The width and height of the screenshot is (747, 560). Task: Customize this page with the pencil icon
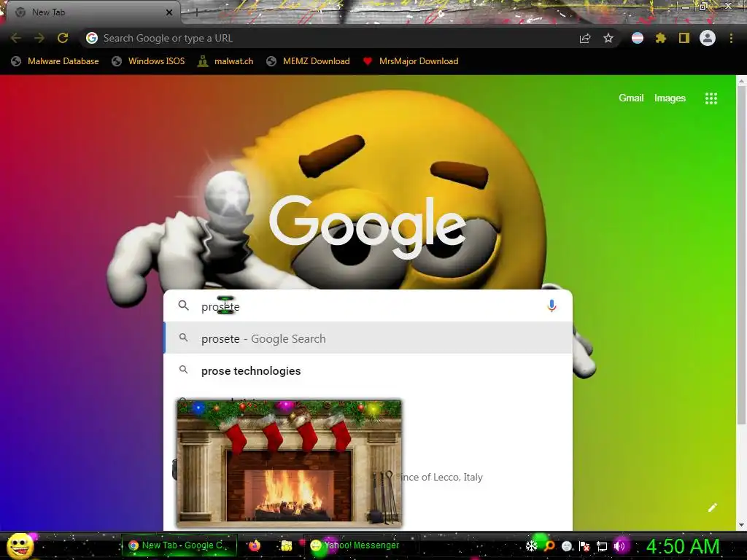point(712,507)
